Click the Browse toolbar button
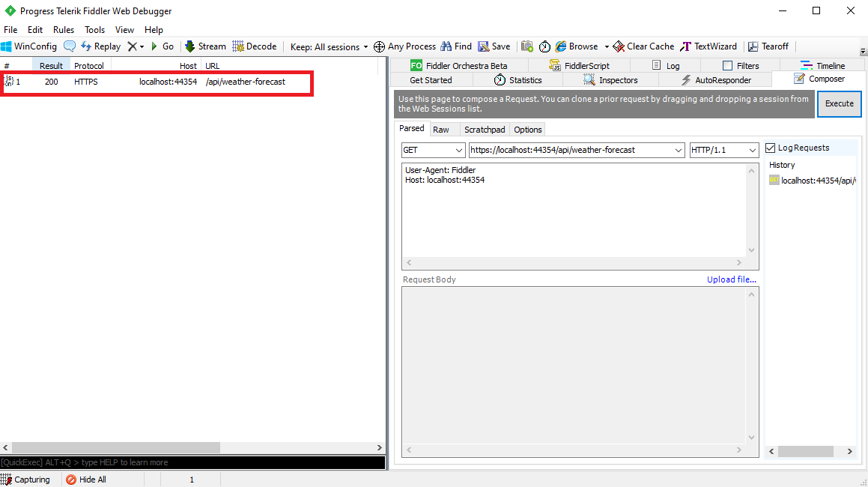Screen dimensions: 868x487 point(577,46)
